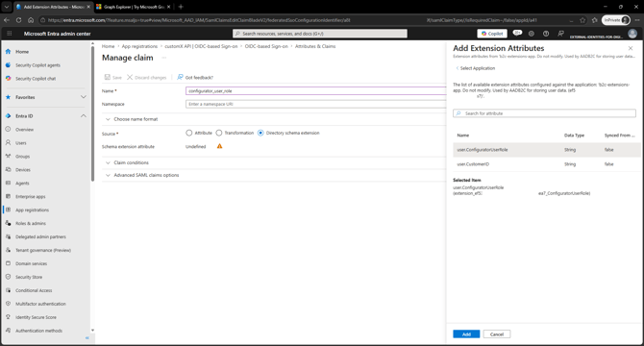Click the Namespace URI input field

[x=316, y=104]
